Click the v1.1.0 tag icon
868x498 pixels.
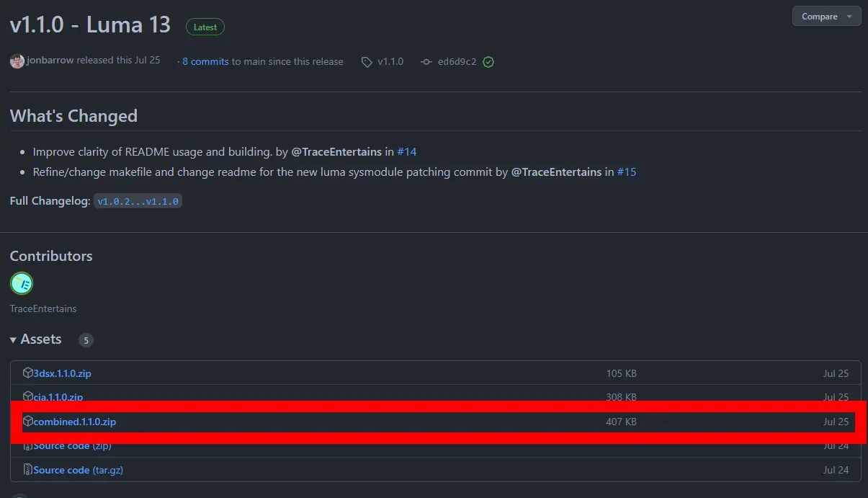(367, 62)
